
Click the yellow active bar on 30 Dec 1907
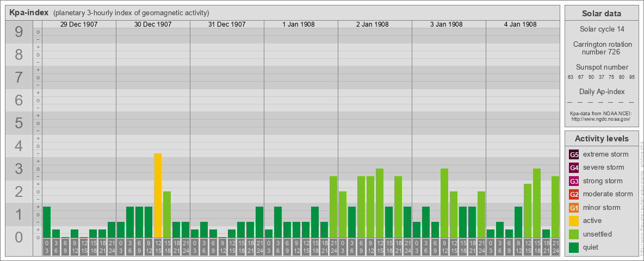158,195
